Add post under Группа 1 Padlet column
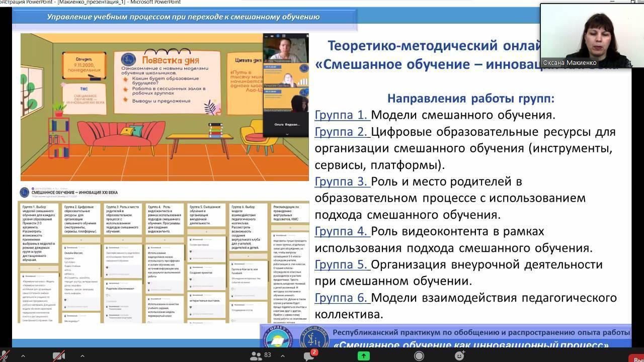The width and height of the screenshot is (644, 362). pos(39,268)
